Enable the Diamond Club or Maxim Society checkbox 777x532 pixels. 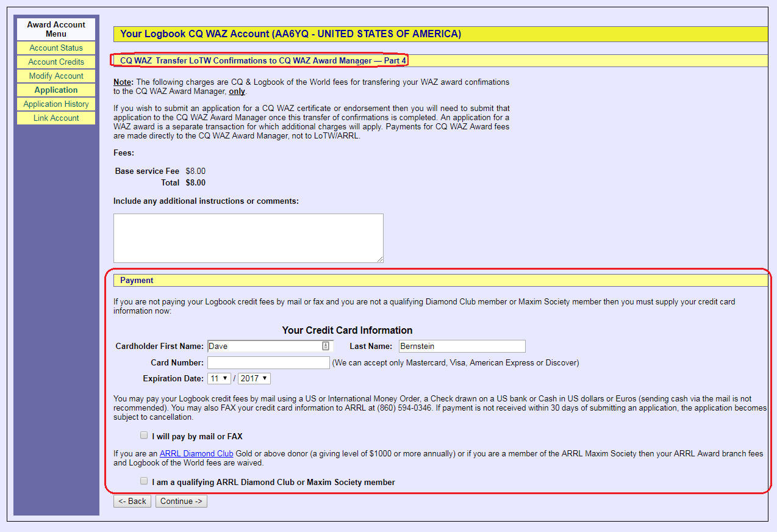[x=144, y=481]
